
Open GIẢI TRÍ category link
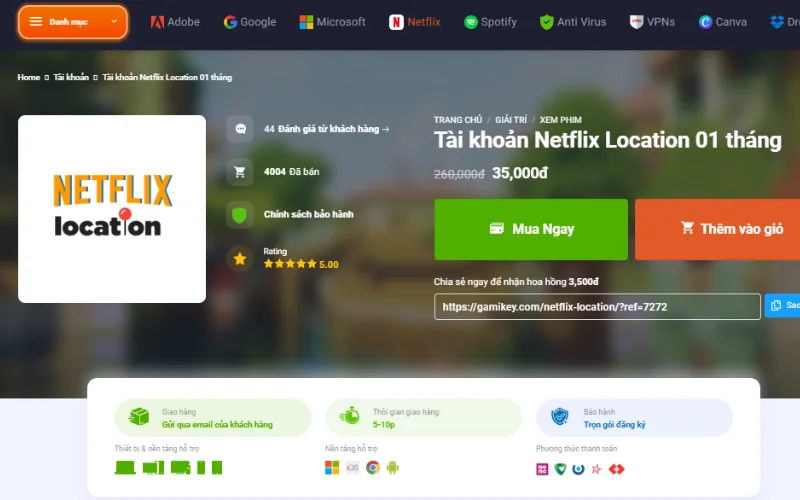(x=511, y=120)
